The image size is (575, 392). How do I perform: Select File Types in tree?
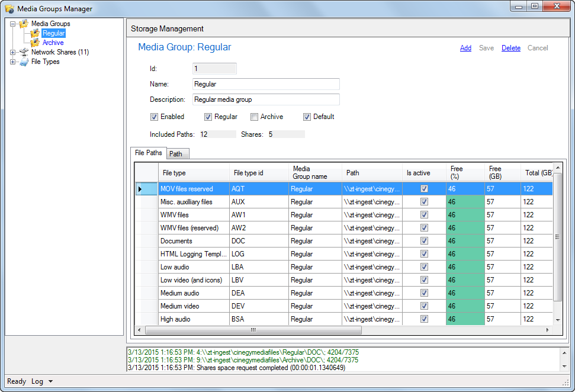click(46, 62)
